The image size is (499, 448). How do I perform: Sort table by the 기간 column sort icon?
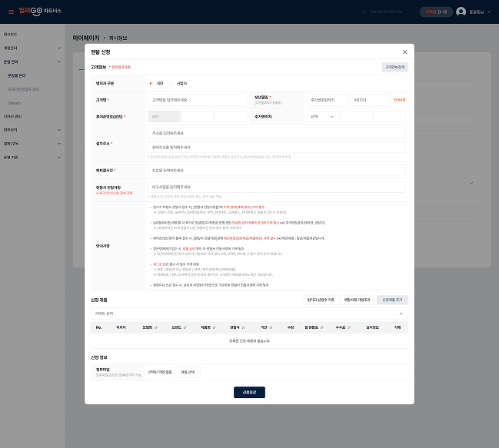[x=271, y=327]
